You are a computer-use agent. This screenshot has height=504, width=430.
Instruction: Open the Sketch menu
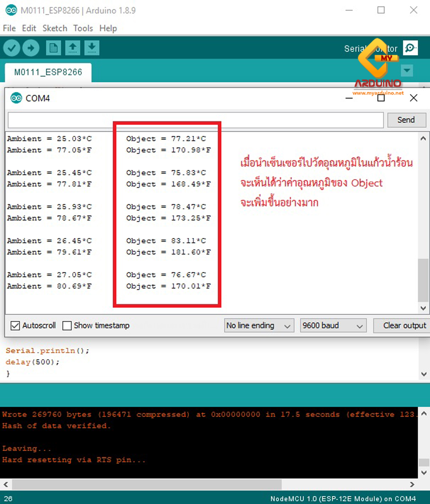[x=55, y=28]
